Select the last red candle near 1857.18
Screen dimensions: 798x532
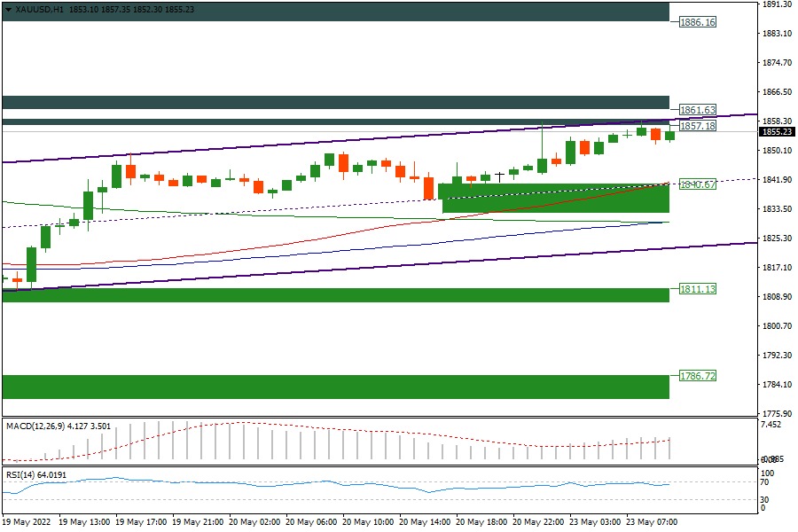point(656,134)
